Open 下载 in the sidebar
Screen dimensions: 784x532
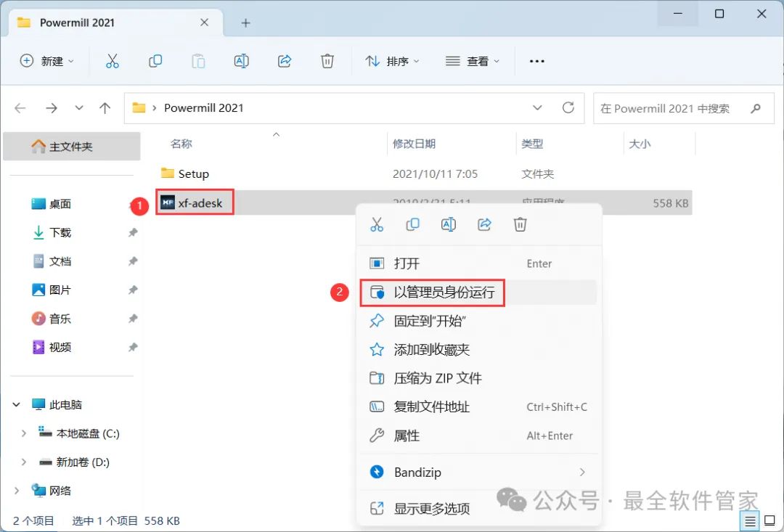pyautogui.click(x=60, y=232)
